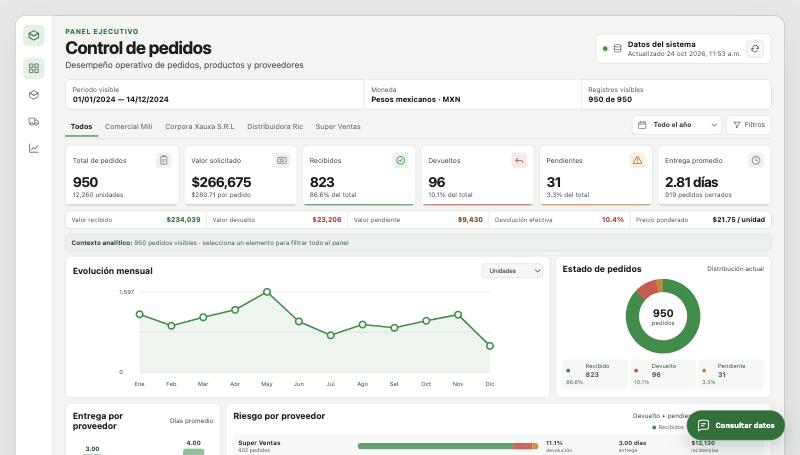Click the Entrega promedio 2.81 días card
Viewport: 800px width, 455px height.
tap(714, 175)
